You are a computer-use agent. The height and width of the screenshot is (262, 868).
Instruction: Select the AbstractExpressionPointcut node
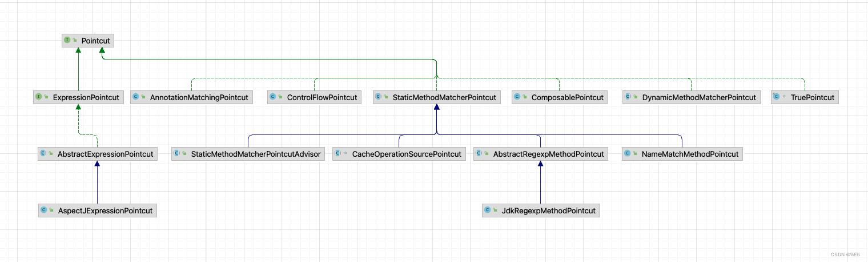tap(98, 154)
